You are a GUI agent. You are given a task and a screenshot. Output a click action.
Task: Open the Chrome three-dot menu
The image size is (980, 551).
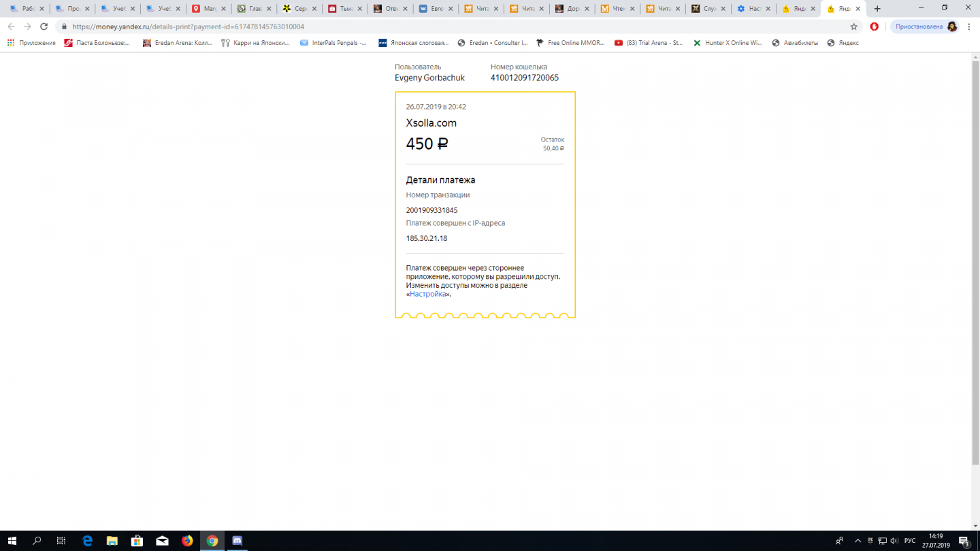point(969,27)
